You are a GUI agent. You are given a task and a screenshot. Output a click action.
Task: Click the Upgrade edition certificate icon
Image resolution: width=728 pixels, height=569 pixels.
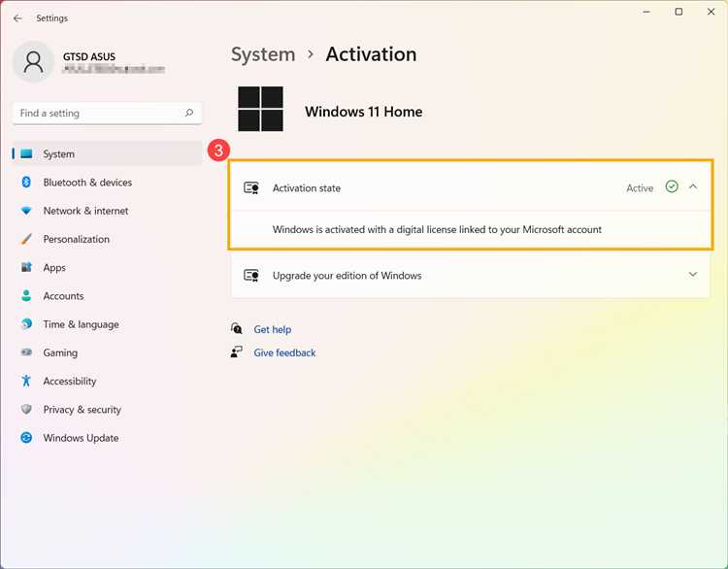[x=251, y=276]
